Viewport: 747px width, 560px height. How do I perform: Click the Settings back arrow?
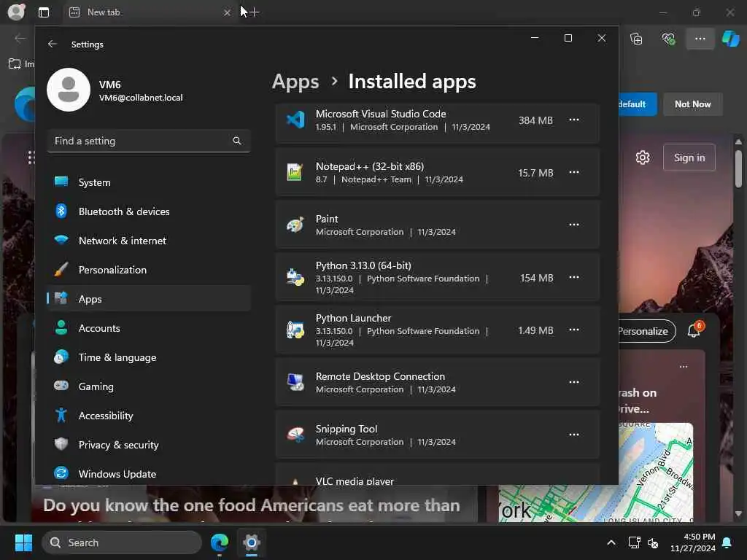[x=53, y=44]
